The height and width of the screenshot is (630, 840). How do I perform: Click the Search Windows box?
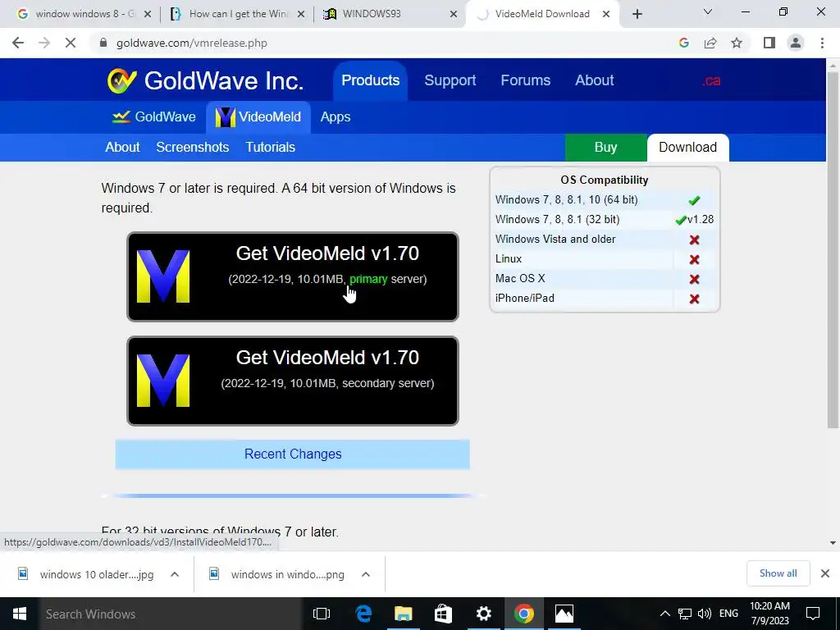171,614
